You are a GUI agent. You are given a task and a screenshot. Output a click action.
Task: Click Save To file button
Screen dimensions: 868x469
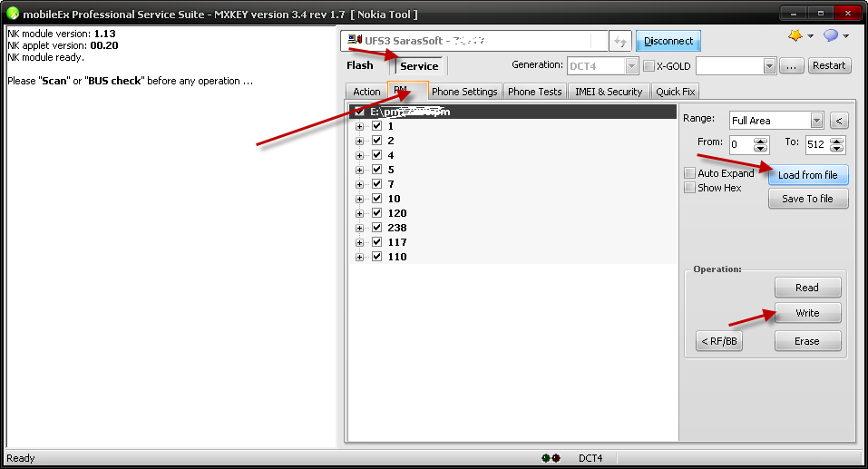click(807, 199)
